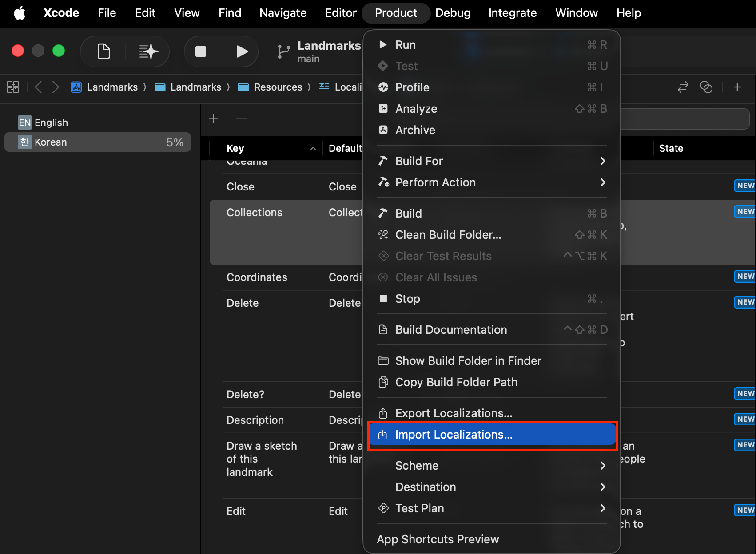This screenshot has width=756, height=554.
Task: Toggle the overlapping circles editor option icon
Action: [706, 87]
